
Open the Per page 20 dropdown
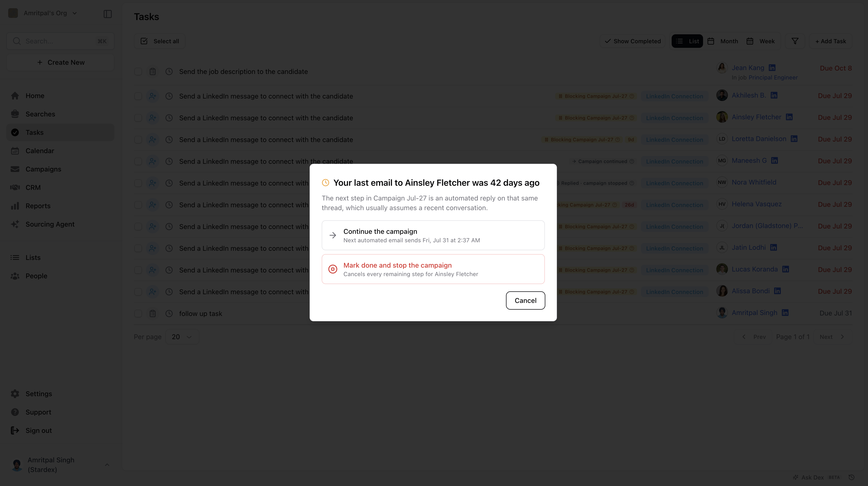(182, 337)
